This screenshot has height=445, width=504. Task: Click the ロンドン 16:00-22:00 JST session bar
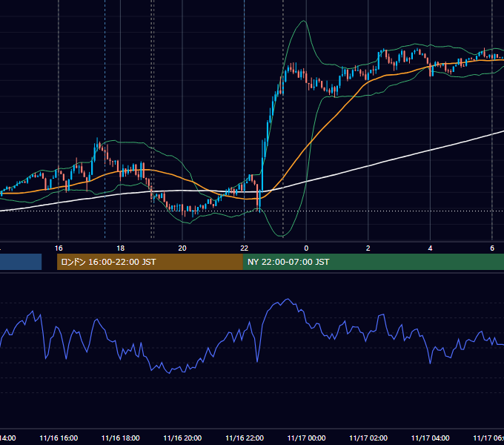pos(150,262)
